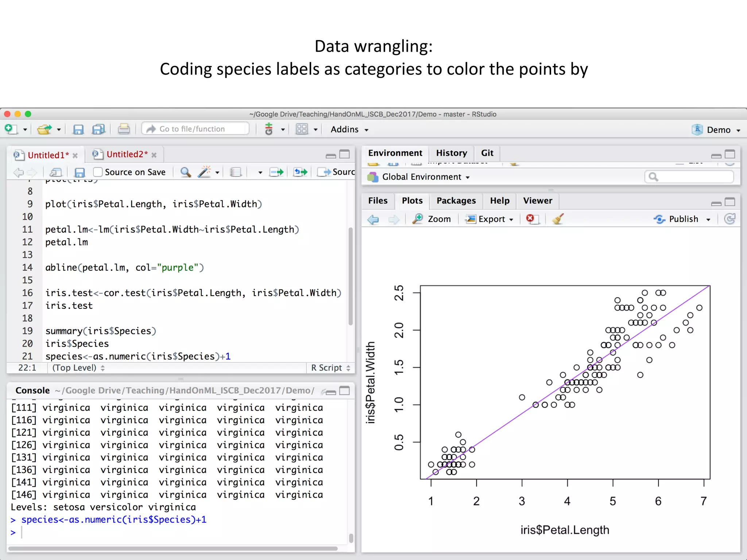Open the Addins menu
The width and height of the screenshot is (747, 560).
[x=349, y=129]
